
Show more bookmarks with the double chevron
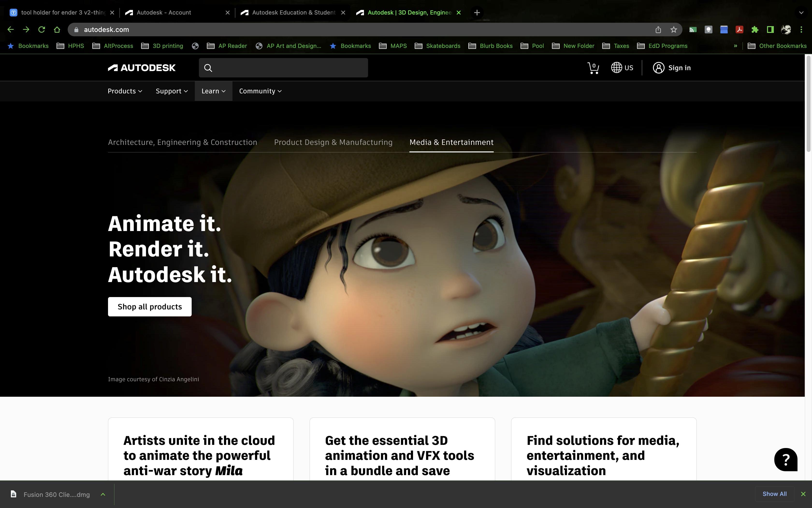(735, 46)
